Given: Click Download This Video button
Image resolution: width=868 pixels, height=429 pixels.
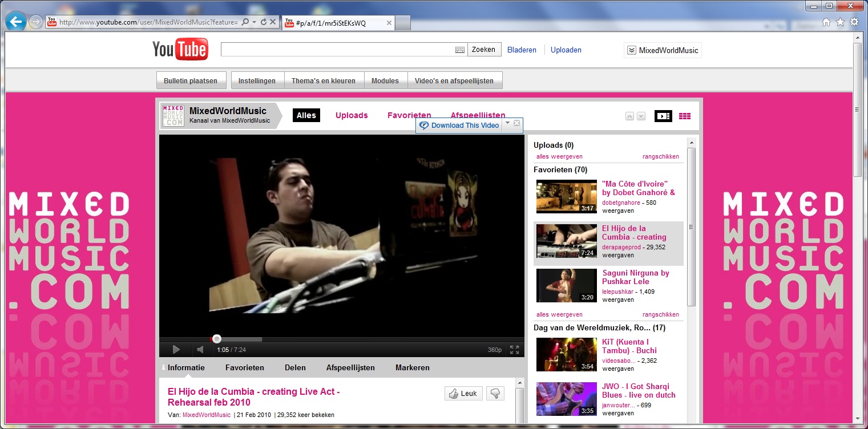Looking at the screenshot, I should tap(459, 126).
